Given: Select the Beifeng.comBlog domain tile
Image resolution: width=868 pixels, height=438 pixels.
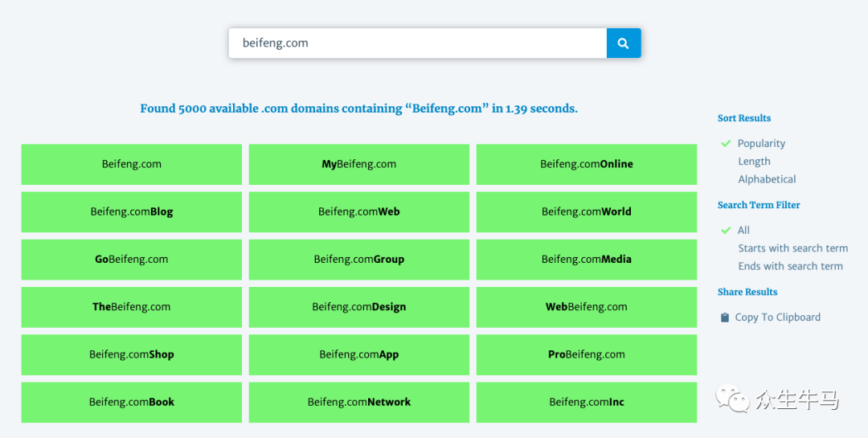Looking at the screenshot, I should tap(132, 212).
